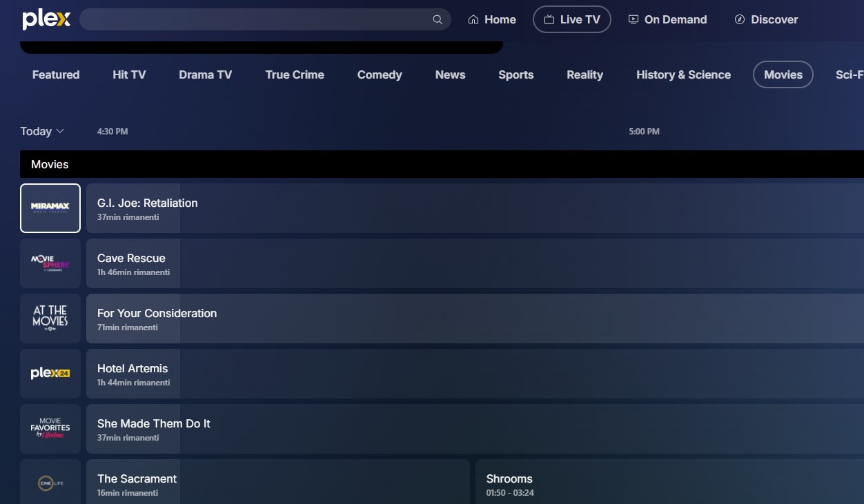The width and height of the screenshot is (864, 504).
Task: Select the Drama TV category tab
Action: [205, 74]
